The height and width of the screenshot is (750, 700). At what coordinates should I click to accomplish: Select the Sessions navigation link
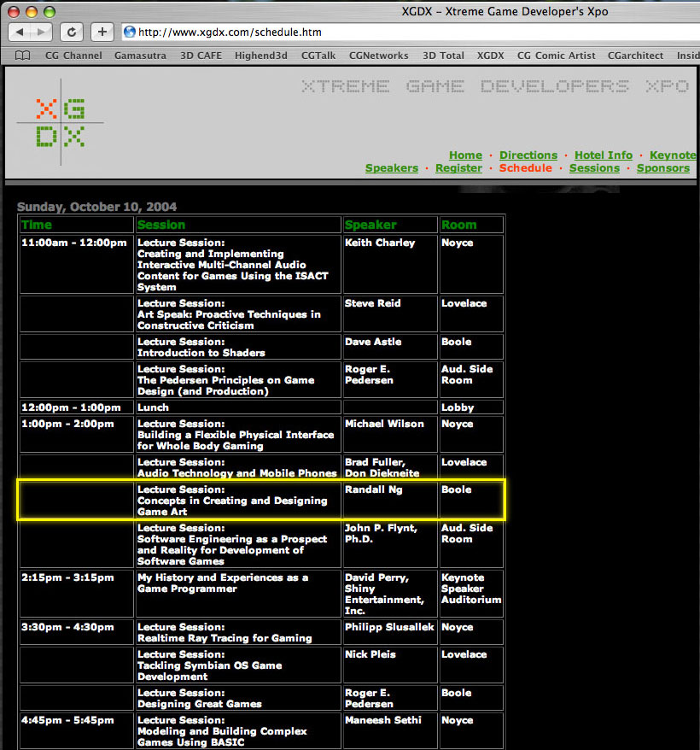click(x=594, y=168)
